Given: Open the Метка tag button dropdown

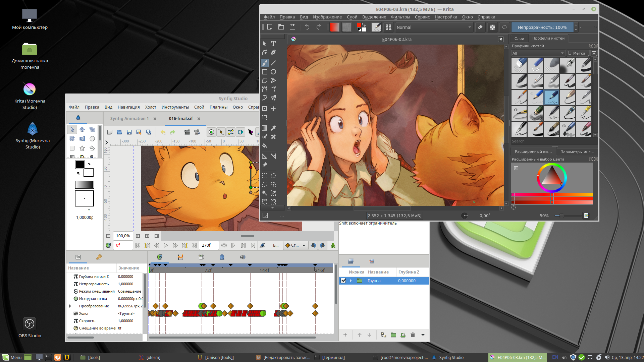Looking at the screenshot, I should tap(579, 53).
